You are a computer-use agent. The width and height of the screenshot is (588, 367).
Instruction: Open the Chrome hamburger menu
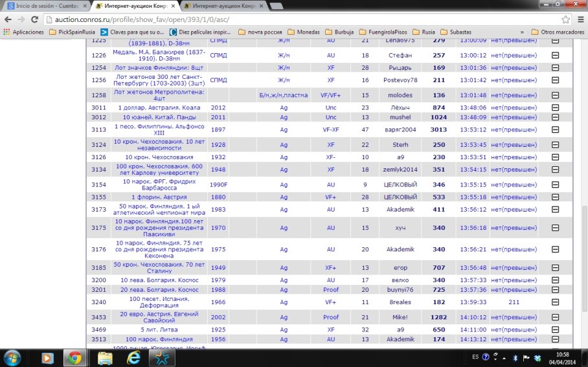pos(579,19)
